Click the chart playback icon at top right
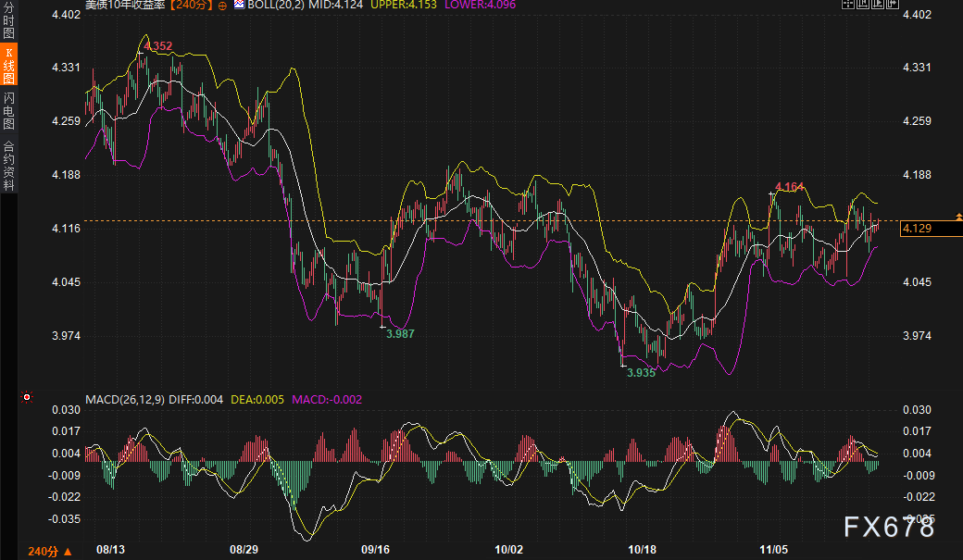This screenshot has height=560, width=963. (877, 5)
